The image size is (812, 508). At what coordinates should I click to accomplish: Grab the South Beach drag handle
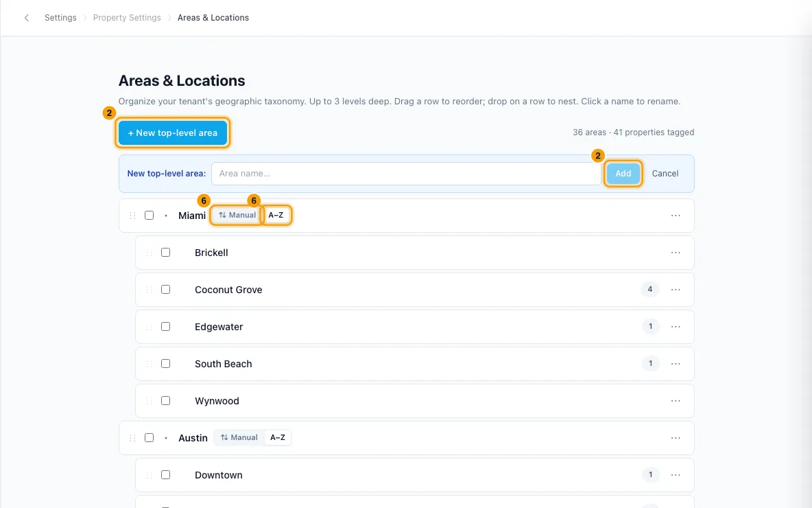point(149,364)
